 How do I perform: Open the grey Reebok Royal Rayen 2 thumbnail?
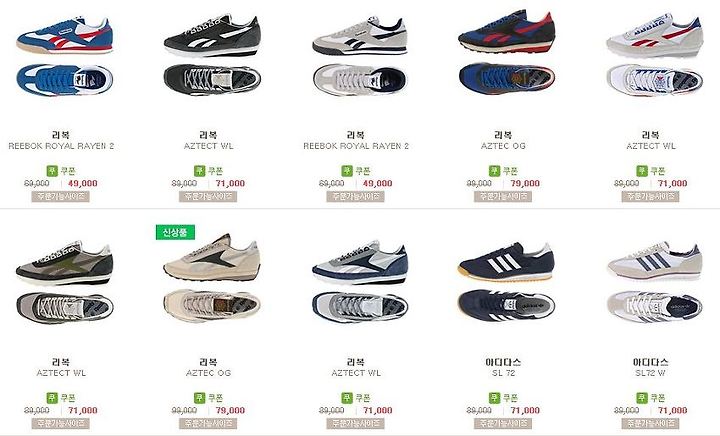point(360,56)
